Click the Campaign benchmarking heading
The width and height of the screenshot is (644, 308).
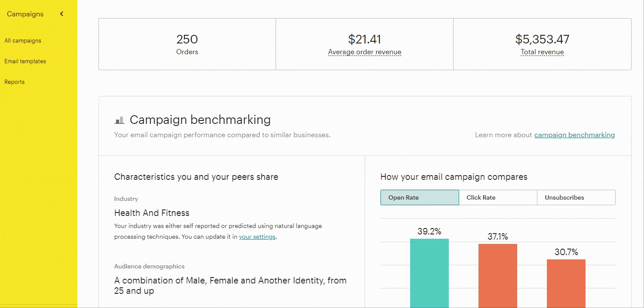[200, 120]
